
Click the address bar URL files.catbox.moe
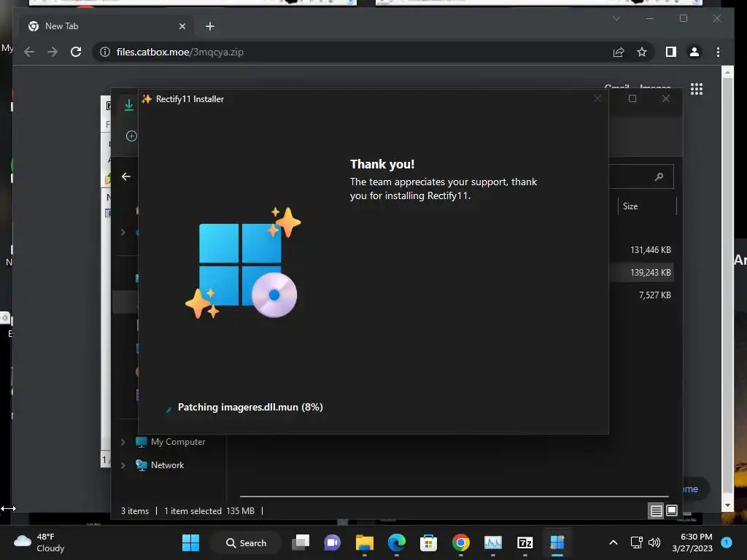[x=180, y=52]
